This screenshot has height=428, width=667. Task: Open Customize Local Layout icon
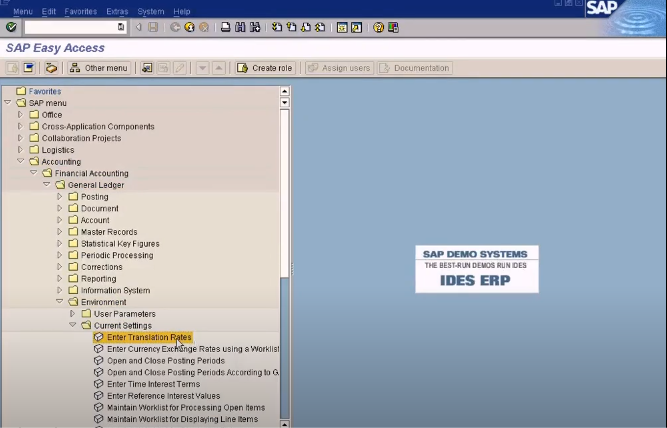pos(393,27)
